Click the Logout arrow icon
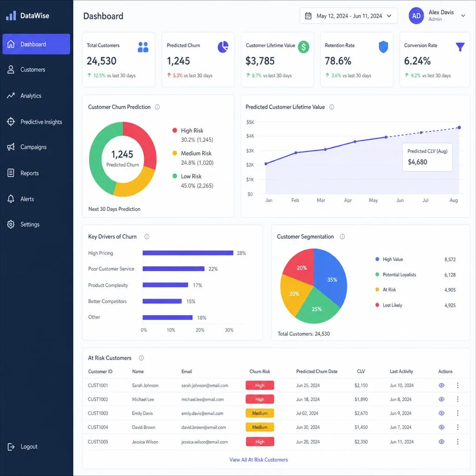The height and width of the screenshot is (476, 476). pyautogui.click(x=11, y=447)
